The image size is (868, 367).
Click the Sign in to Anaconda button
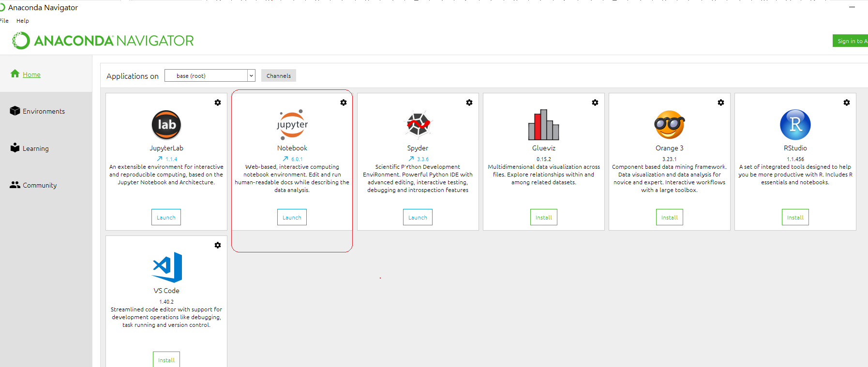[851, 41]
